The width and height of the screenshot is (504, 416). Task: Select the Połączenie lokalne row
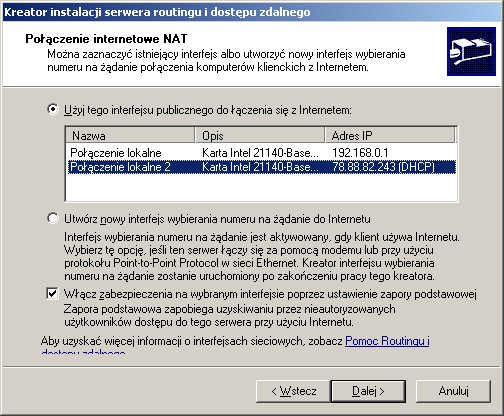[x=262, y=153]
